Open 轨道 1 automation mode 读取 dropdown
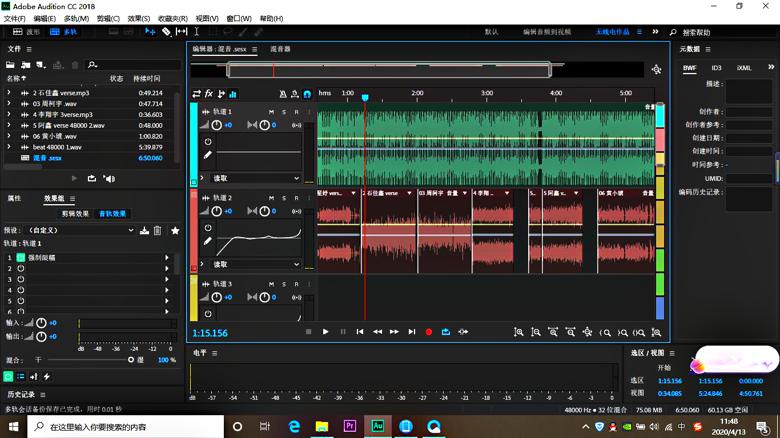780x438 pixels. (255, 178)
